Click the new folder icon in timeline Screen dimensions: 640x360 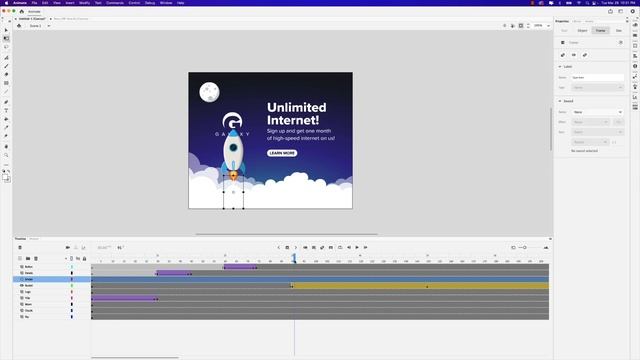click(28, 258)
